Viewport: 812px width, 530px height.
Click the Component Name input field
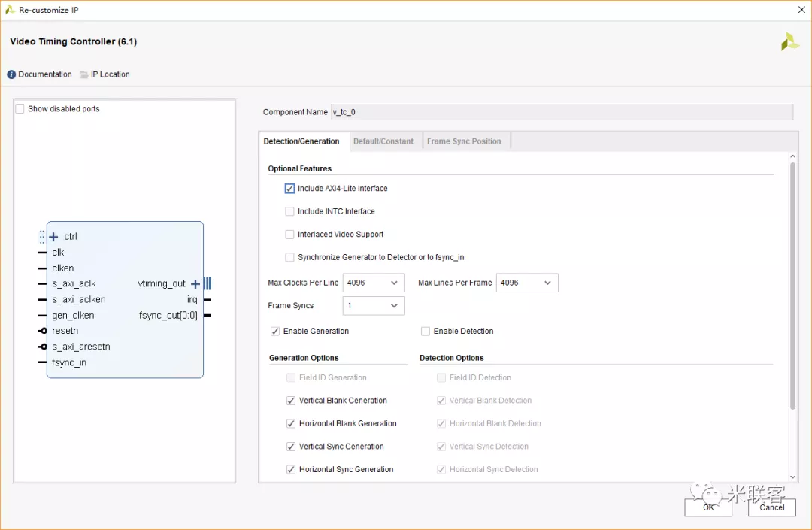[562, 112]
